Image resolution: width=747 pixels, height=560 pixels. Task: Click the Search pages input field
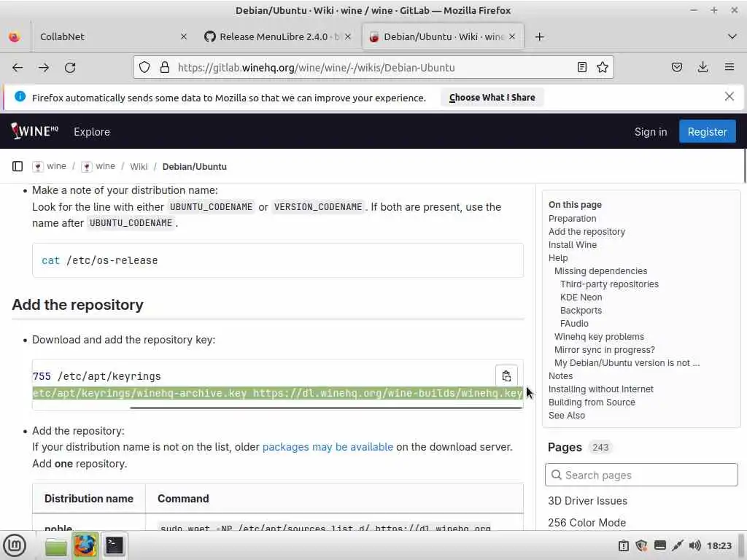click(x=641, y=475)
